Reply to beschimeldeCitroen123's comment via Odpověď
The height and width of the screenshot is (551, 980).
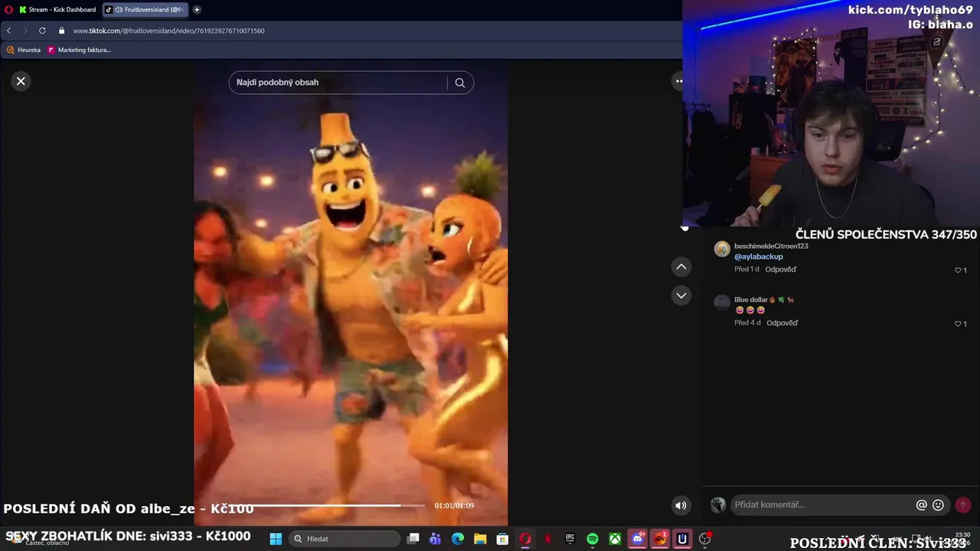[x=781, y=269]
